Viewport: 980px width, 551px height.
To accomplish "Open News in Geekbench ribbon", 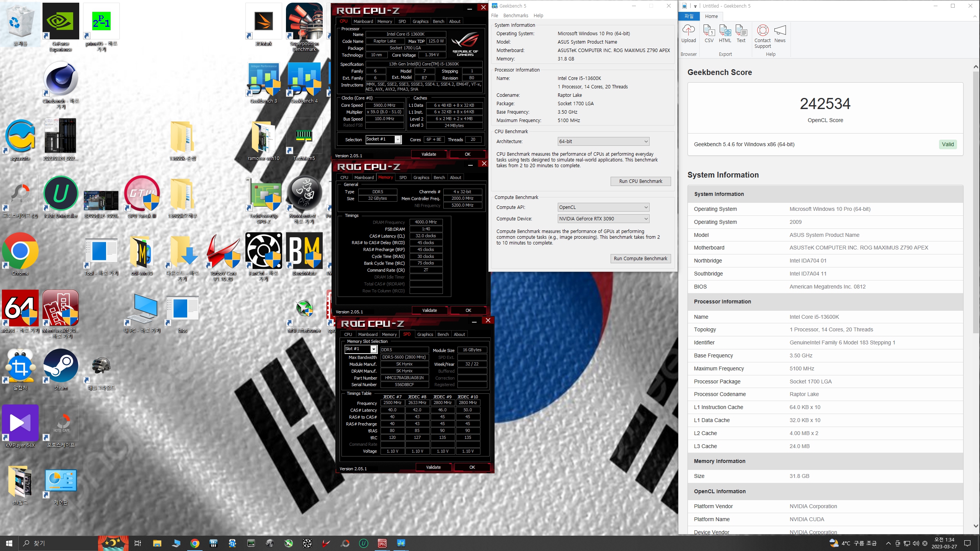I will click(780, 34).
